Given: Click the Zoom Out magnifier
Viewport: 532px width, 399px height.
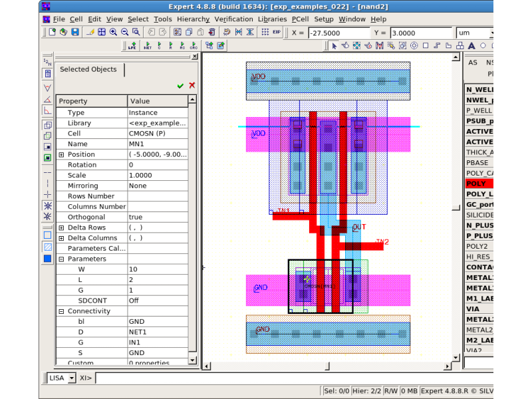Looking at the screenshot, I should point(124,32).
